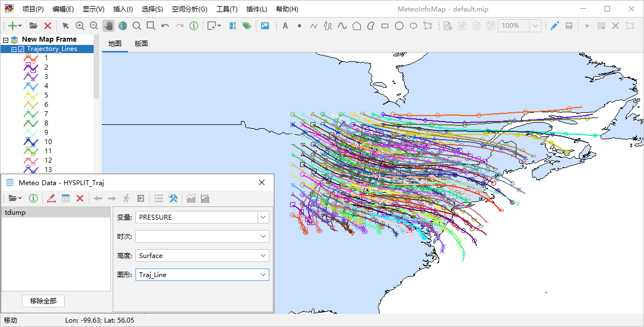This screenshot has width=644, height=327.
Task: Select the polygon drawing tool
Action: 357,26
